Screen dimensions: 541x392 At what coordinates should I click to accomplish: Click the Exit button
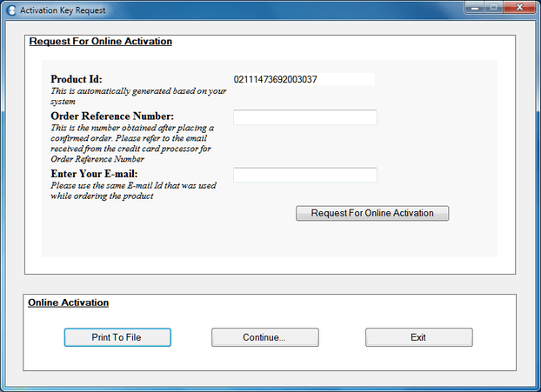419,337
